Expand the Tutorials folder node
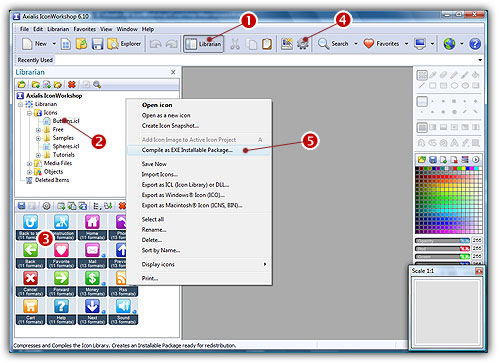This screenshot has height=363, width=500. point(38,155)
